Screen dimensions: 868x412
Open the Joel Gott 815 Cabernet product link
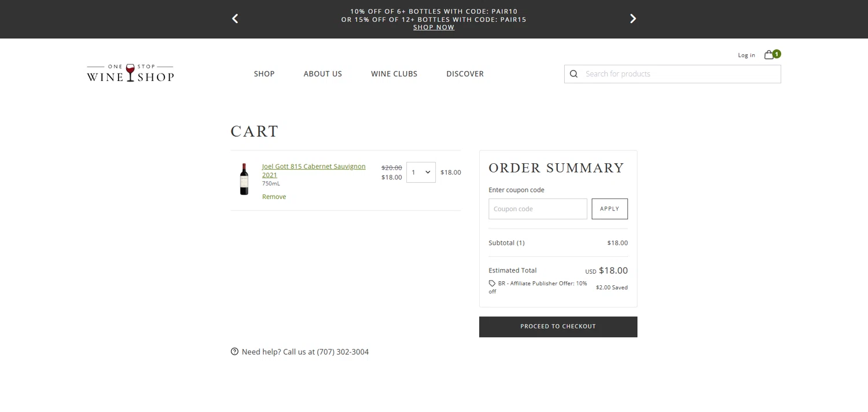tap(313, 167)
